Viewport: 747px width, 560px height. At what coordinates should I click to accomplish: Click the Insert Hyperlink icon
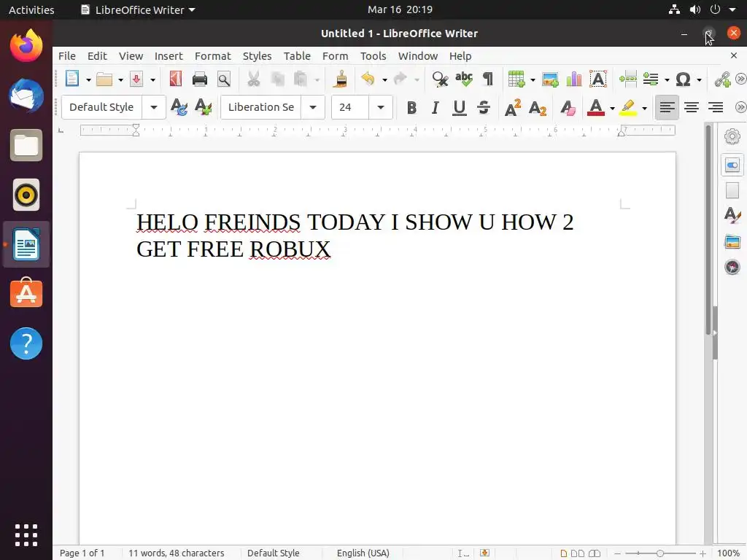pos(723,79)
